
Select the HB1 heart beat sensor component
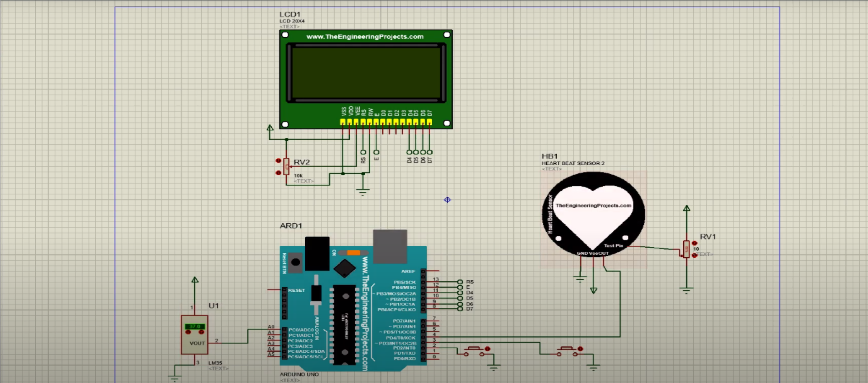tap(593, 214)
